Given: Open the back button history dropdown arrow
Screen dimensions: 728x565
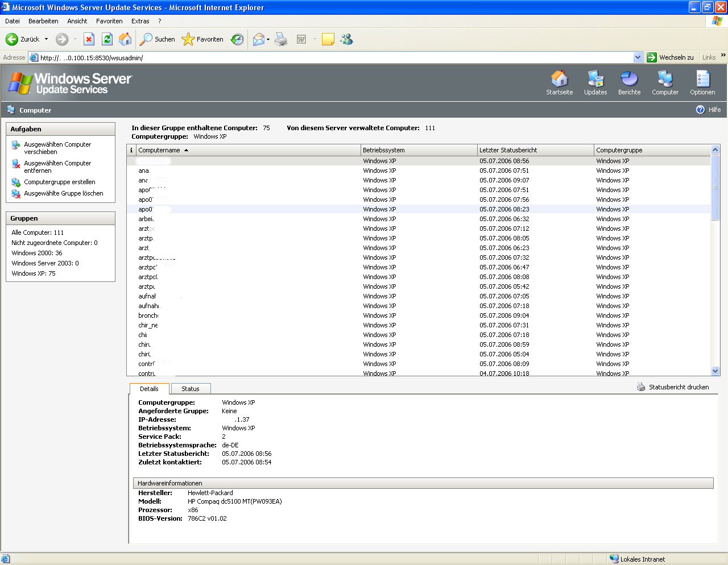Looking at the screenshot, I should (47, 39).
